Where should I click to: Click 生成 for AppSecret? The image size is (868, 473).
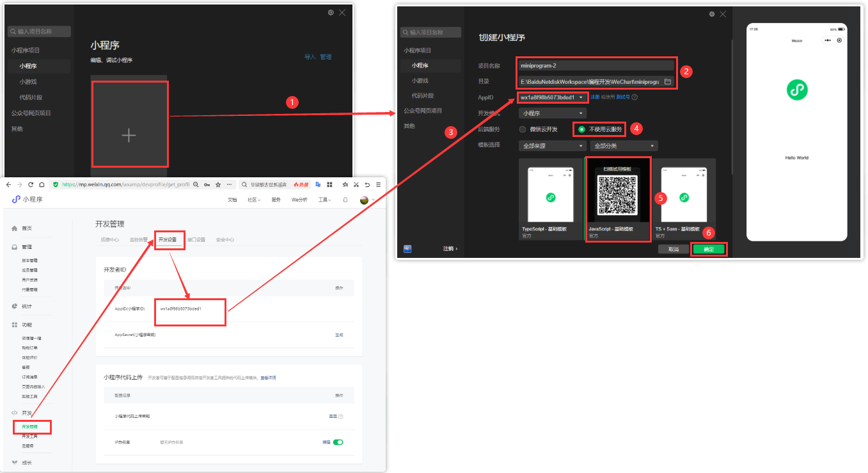click(x=339, y=335)
